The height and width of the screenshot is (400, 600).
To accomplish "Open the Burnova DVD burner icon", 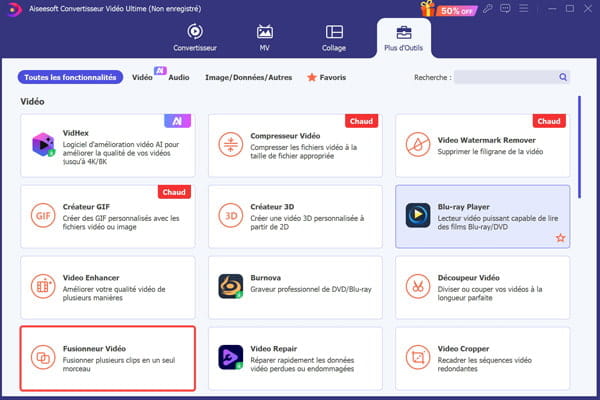I will [231, 286].
